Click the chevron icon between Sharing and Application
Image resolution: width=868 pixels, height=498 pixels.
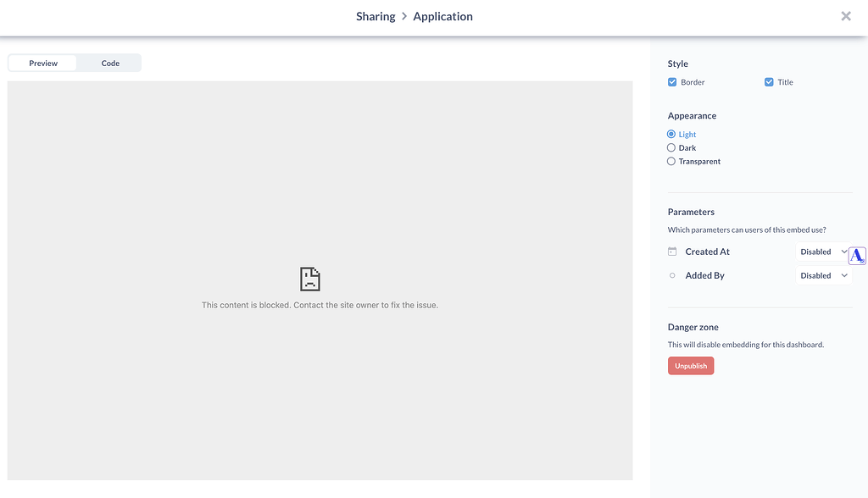(404, 16)
